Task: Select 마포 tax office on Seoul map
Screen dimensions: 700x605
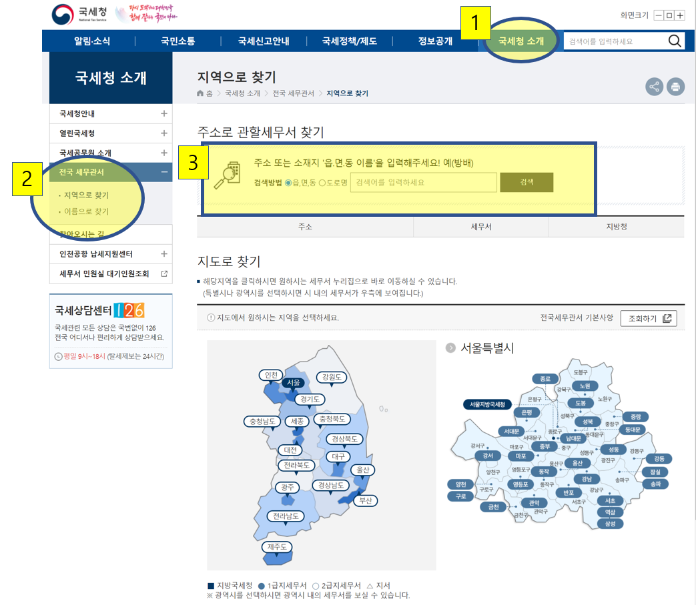Action: [521, 456]
